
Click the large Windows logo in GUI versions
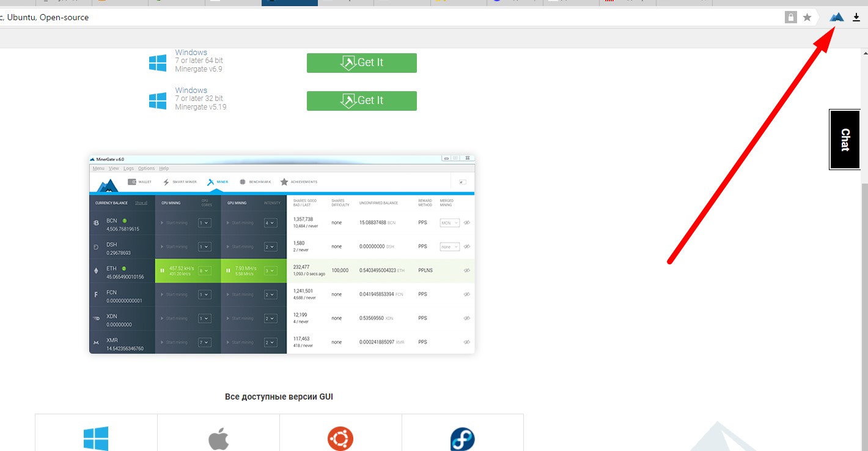coord(96,439)
